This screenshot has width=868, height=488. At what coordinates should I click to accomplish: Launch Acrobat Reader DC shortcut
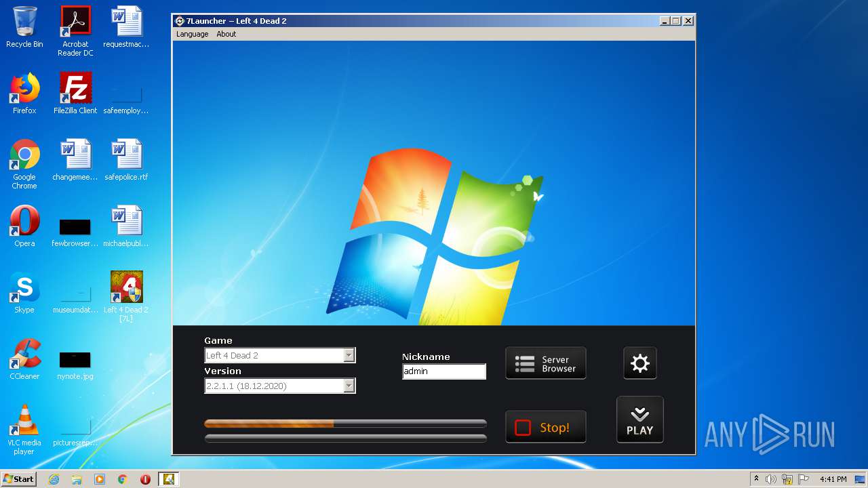point(75,31)
